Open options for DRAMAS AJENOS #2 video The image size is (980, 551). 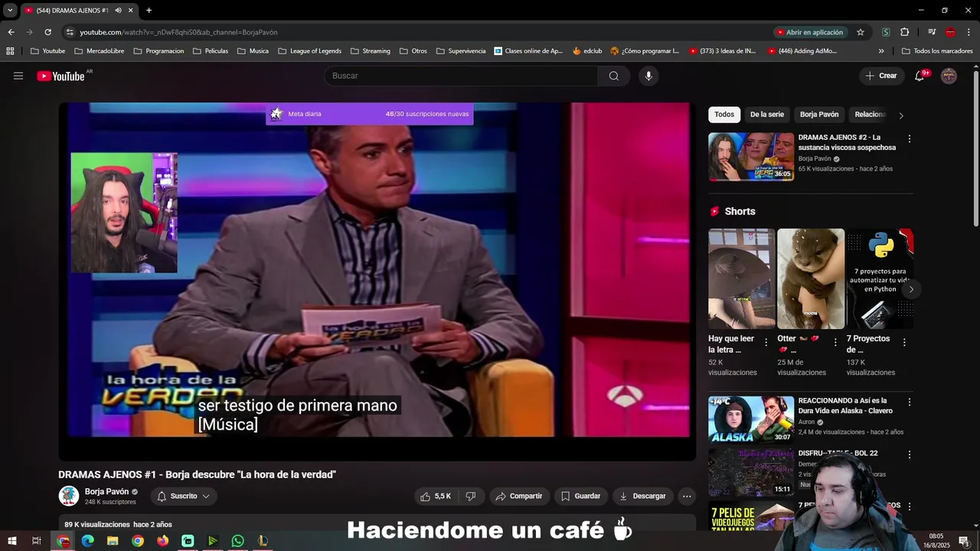tap(910, 139)
